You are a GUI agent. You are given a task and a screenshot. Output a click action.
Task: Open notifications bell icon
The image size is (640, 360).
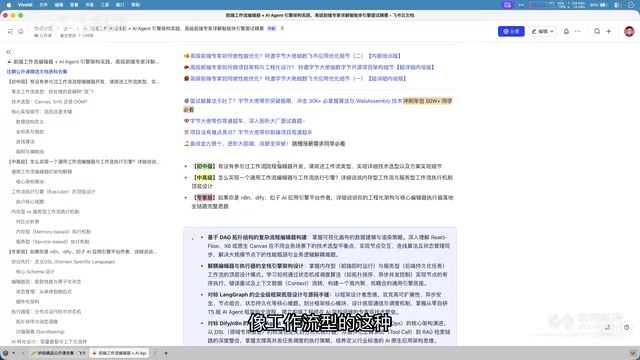pos(566,31)
